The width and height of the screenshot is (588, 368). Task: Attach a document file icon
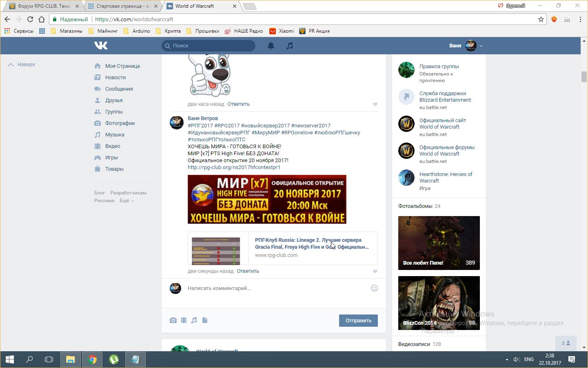point(205,320)
